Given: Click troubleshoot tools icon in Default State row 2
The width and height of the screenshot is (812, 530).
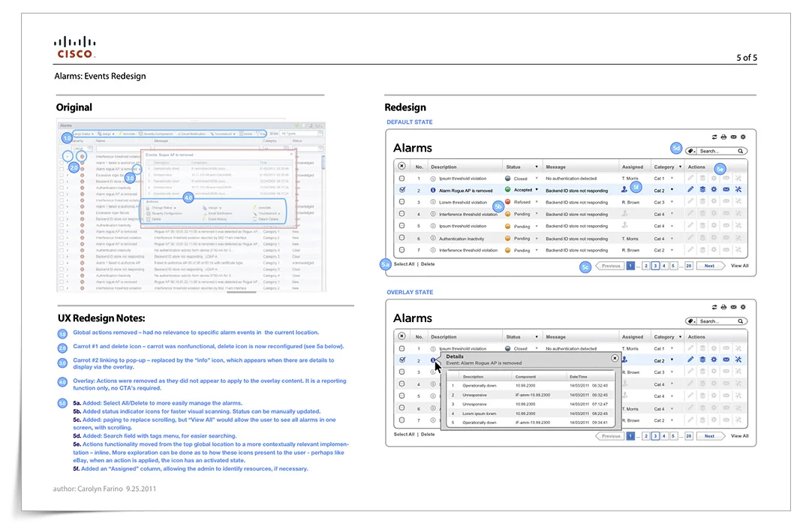Looking at the screenshot, I should point(738,190).
